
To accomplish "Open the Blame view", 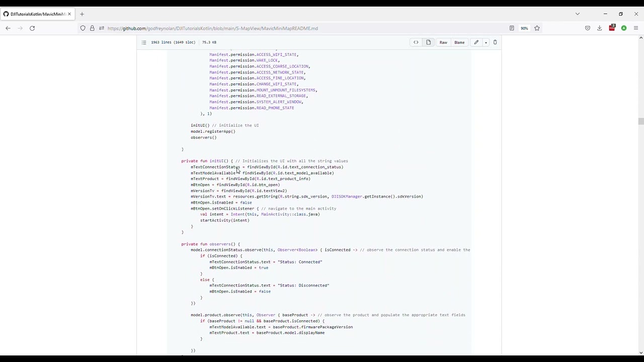I will tap(459, 42).
